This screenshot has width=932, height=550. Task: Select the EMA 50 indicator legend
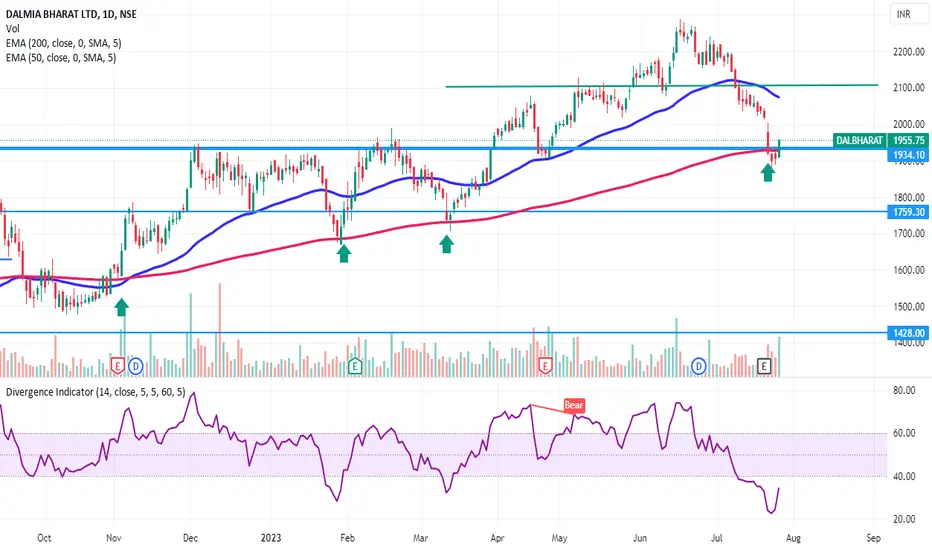point(61,58)
